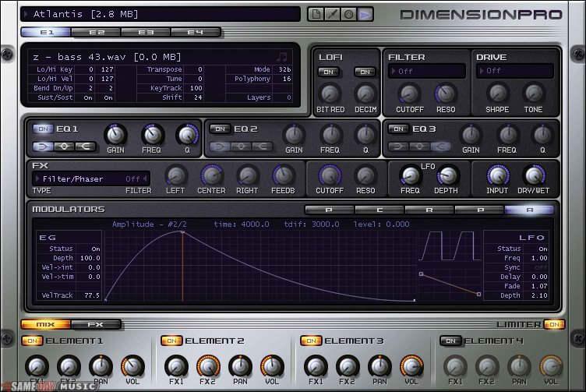Click the Element 2 VOL knob

pos(272,366)
